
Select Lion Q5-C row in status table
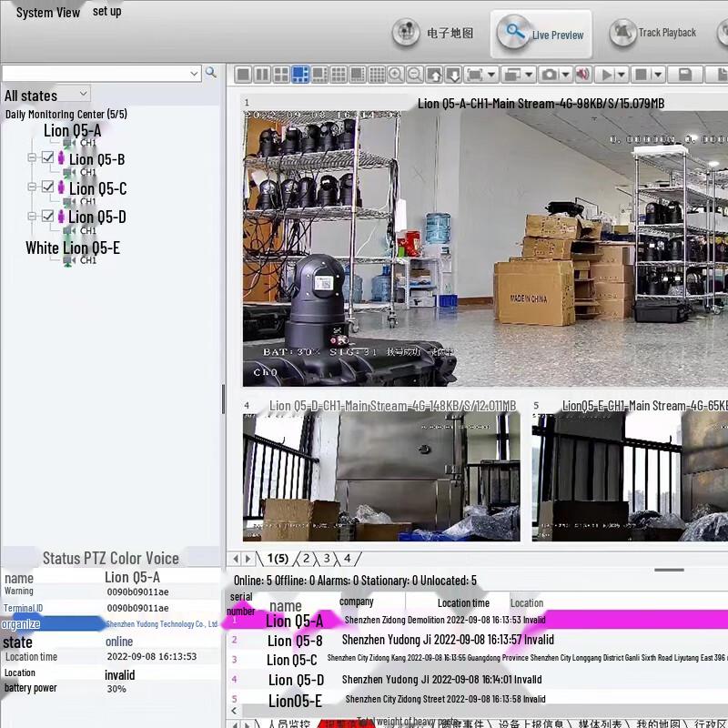pos(477,659)
